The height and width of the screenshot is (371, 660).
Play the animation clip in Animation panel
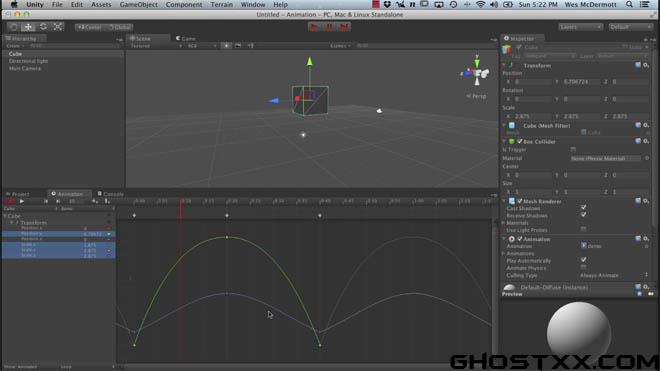point(21,201)
